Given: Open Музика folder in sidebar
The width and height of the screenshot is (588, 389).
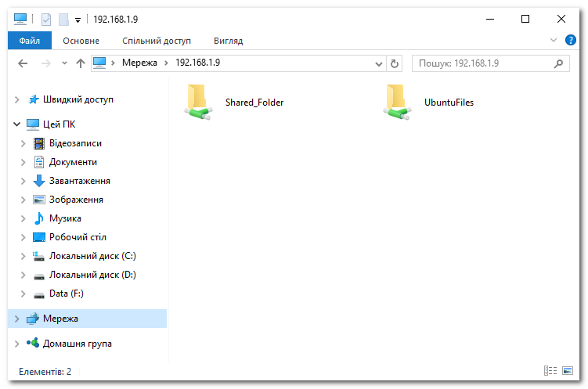Looking at the screenshot, I should tap(65, 218).
